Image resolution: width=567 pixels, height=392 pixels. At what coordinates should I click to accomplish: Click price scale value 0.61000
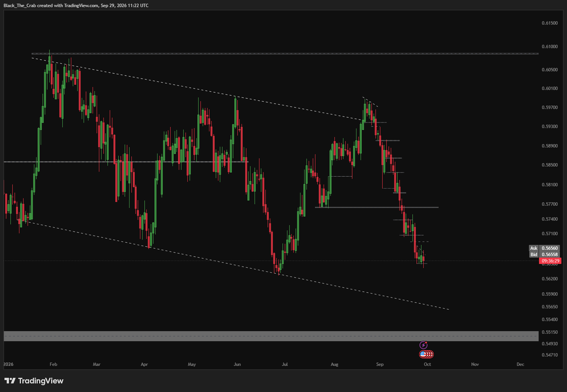tap(550, 46)
